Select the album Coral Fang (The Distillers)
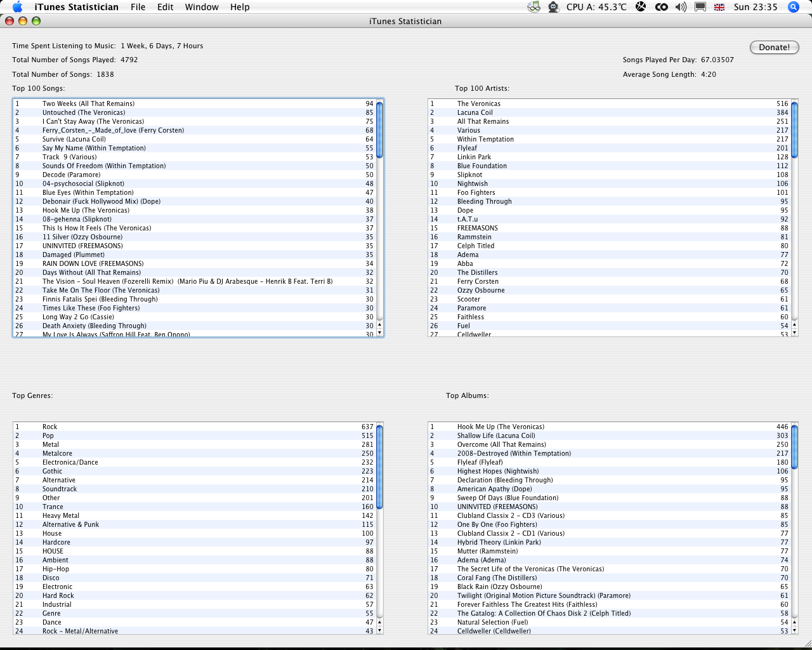Screen dimensions: 812x650 tap(610, 578)
